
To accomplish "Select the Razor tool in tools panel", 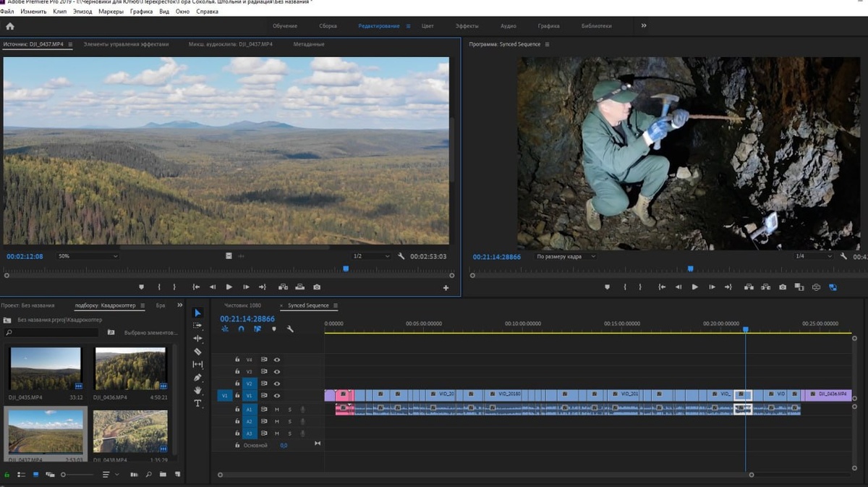I will click(198, 352).
